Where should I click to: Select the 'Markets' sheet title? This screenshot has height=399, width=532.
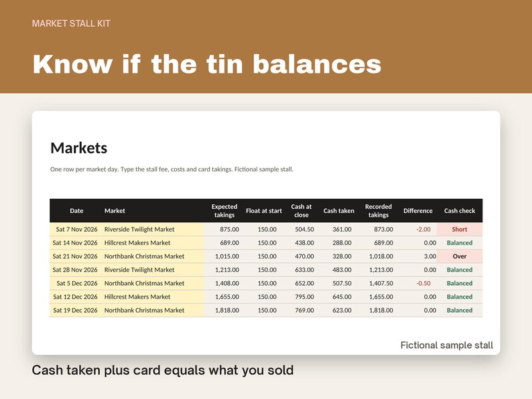pyautogui.click(x=78, y=148)
